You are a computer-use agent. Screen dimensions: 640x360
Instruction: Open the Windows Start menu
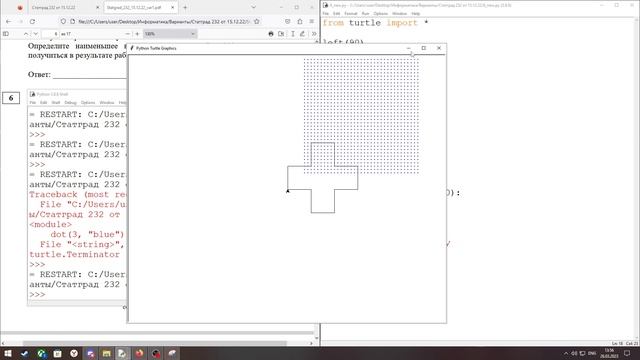pos(7,353)
